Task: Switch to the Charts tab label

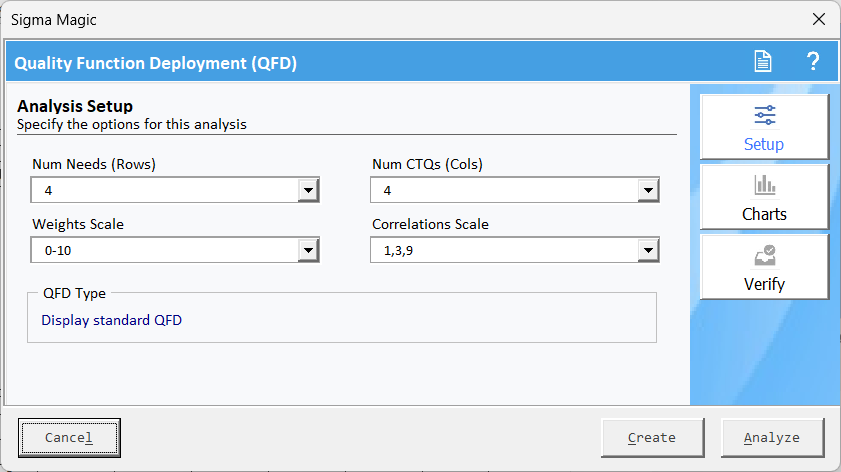Action: (x=764, y=214)
